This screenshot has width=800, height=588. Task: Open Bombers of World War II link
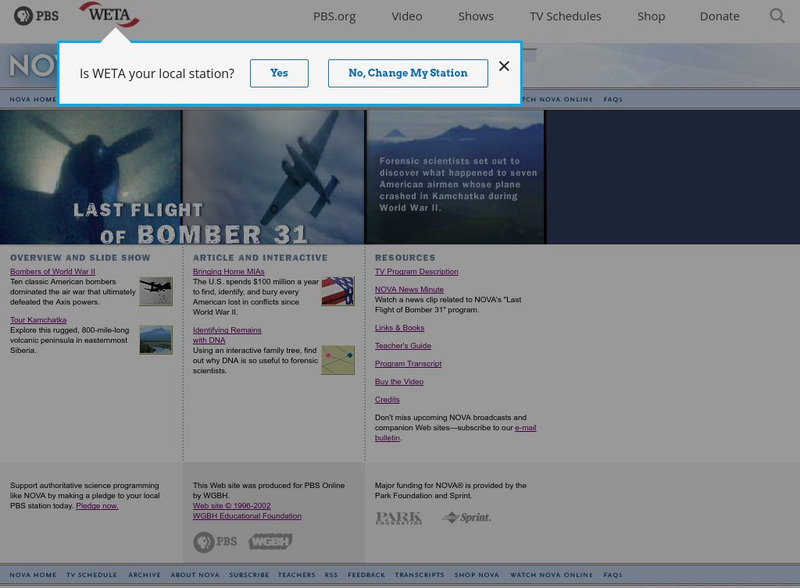(52, 272)
